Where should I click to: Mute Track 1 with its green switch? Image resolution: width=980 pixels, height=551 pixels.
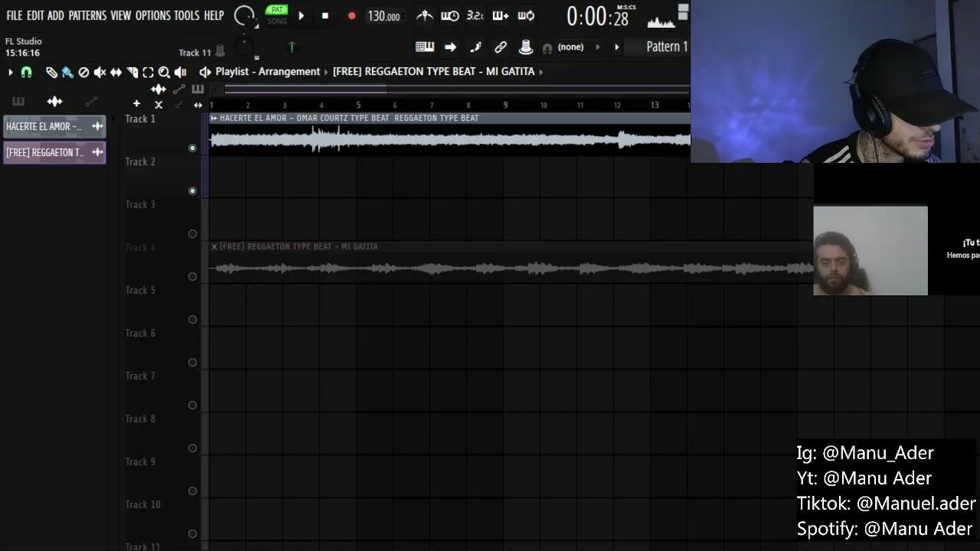[192, 148]
